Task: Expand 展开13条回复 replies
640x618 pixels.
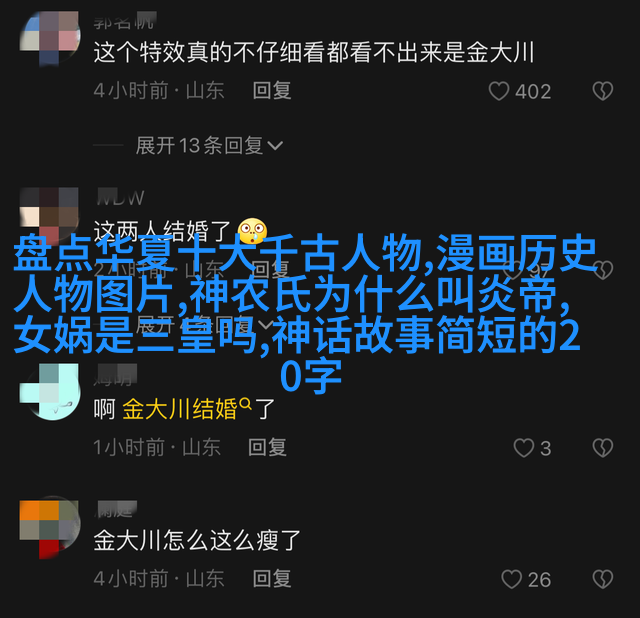Action: point(209,145)
